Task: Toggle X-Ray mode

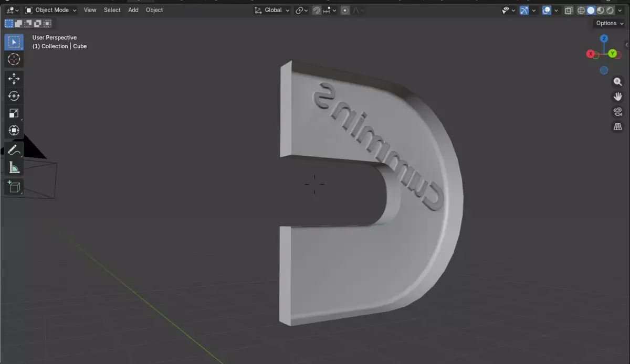Action: (x=569, y=10)
